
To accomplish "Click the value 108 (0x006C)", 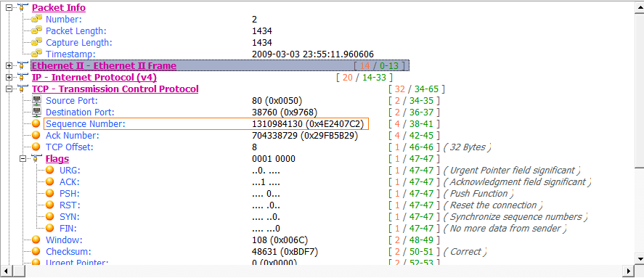I will (280, 240).
